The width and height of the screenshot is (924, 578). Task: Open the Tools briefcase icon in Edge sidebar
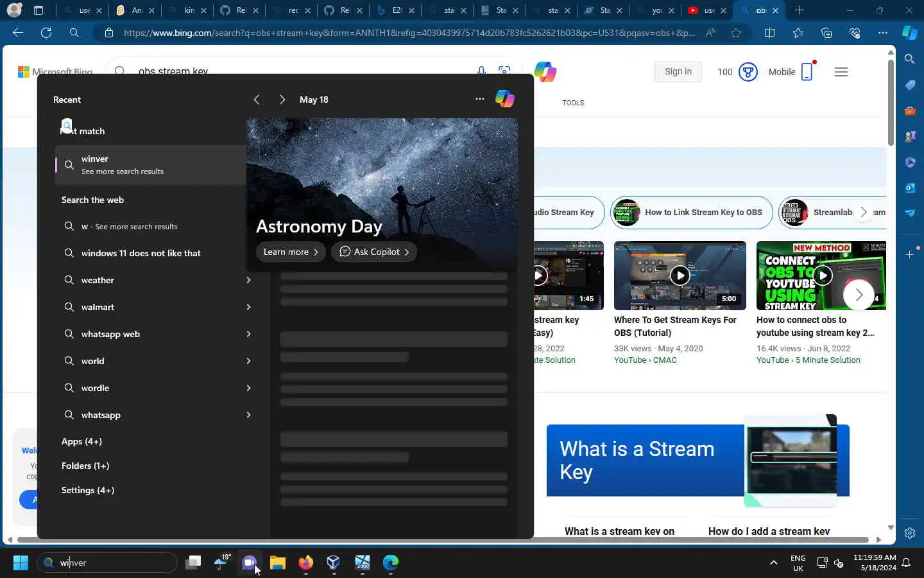[x=910, y=110]
